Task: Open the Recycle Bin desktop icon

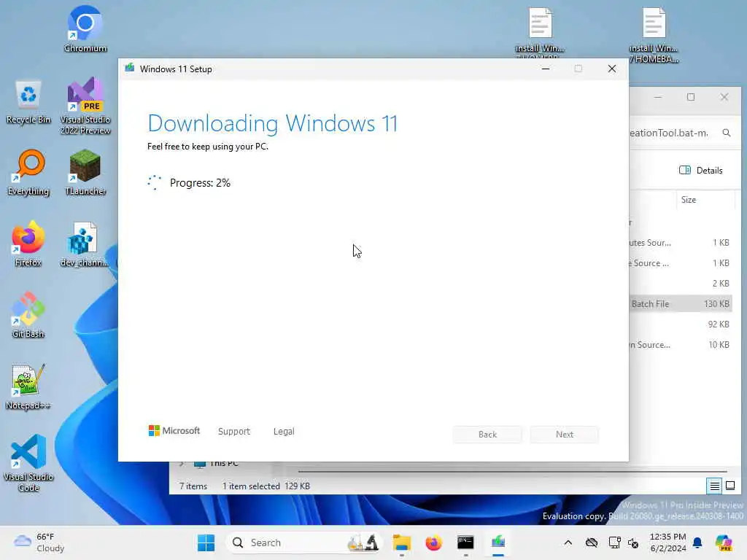Action: (28, 102)
